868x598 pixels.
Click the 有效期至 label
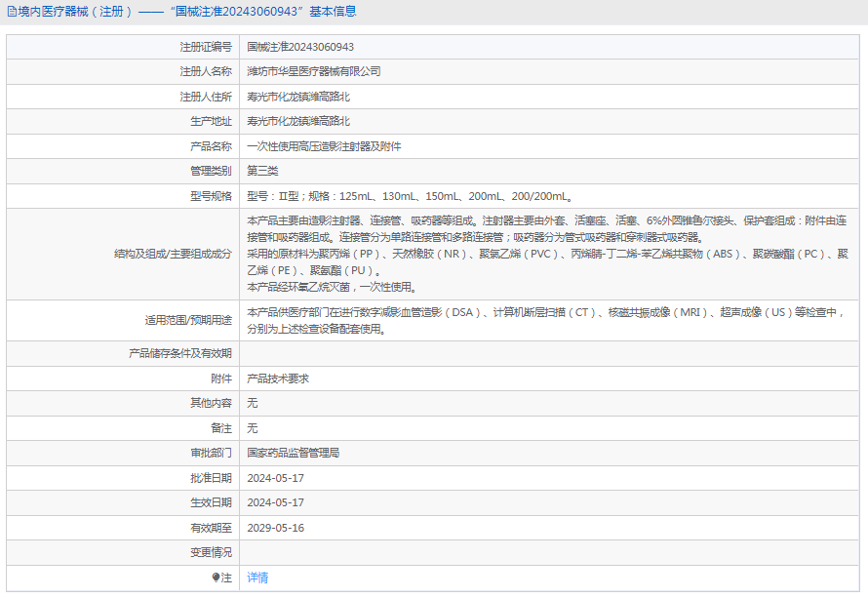coord(211,529)
